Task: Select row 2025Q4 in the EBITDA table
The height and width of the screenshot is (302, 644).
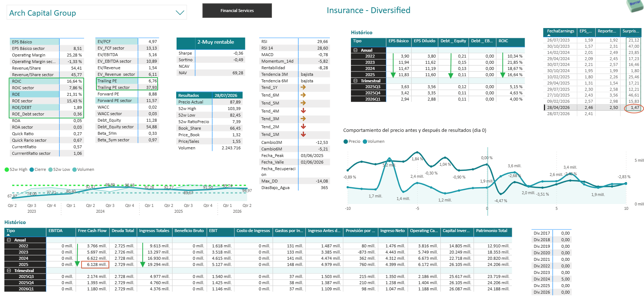Action: coord(258,283)
